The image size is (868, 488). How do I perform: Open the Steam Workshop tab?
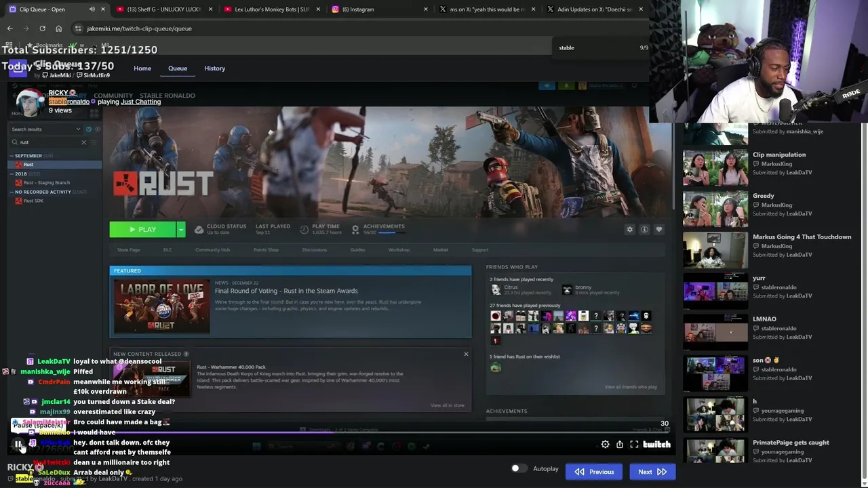[x=399, y=250]
